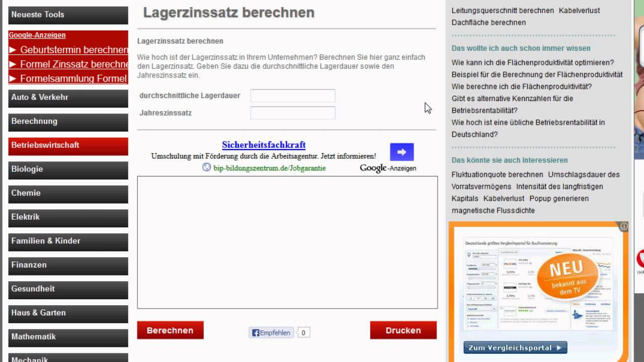Open the Biologie category
Image resolution: width=644 pixels, height=362 pixels.
68,169
